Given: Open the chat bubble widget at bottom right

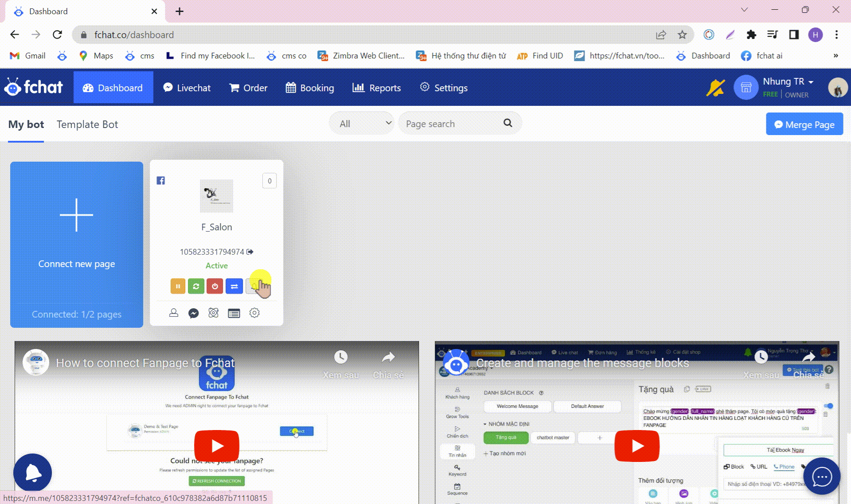Looking at the screenshot, I should tap(821, 477).
